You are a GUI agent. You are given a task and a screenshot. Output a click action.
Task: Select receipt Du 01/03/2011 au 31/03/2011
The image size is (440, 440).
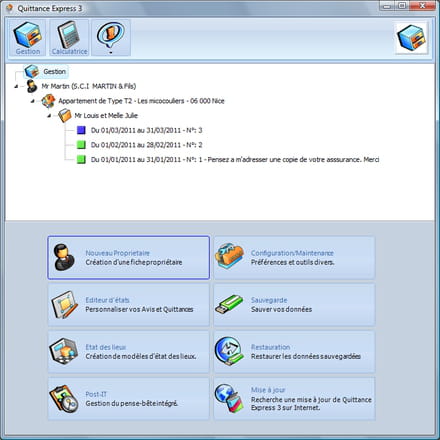coord(146,130)
